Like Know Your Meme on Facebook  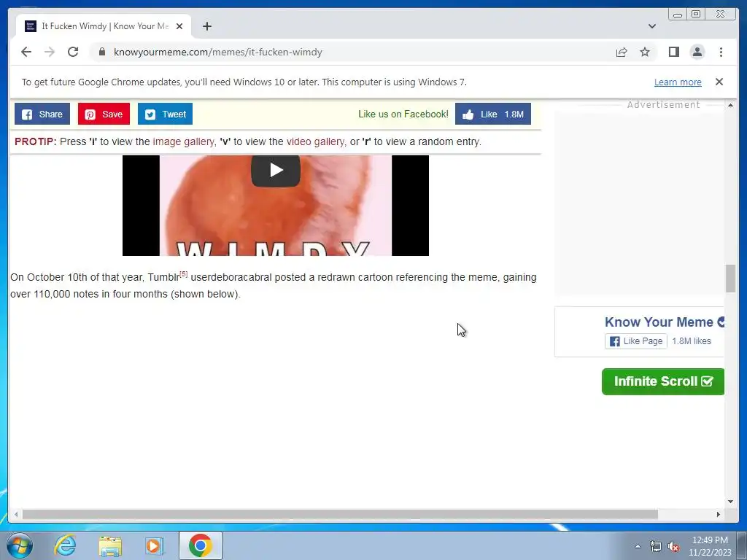click(x=492, y=114)
